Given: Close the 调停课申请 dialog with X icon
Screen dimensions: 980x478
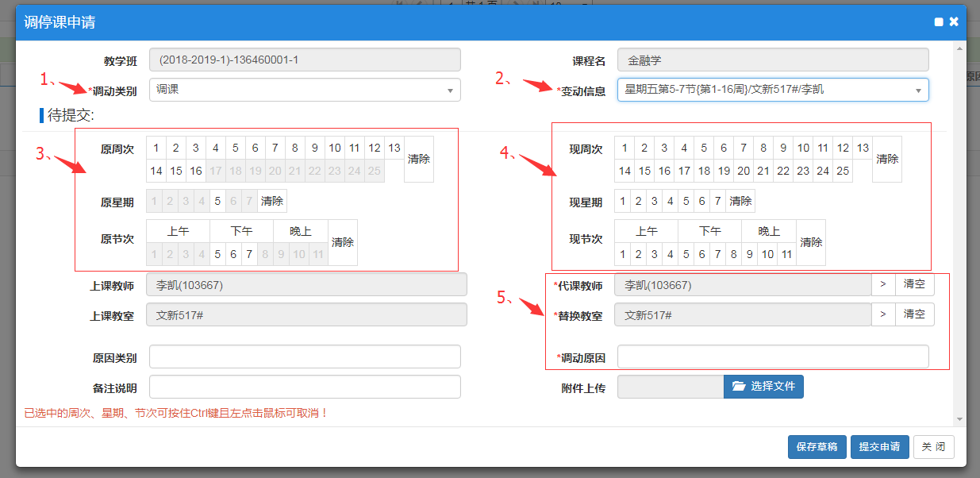Looking at the screenshot, I should click(x=954, y=21).
